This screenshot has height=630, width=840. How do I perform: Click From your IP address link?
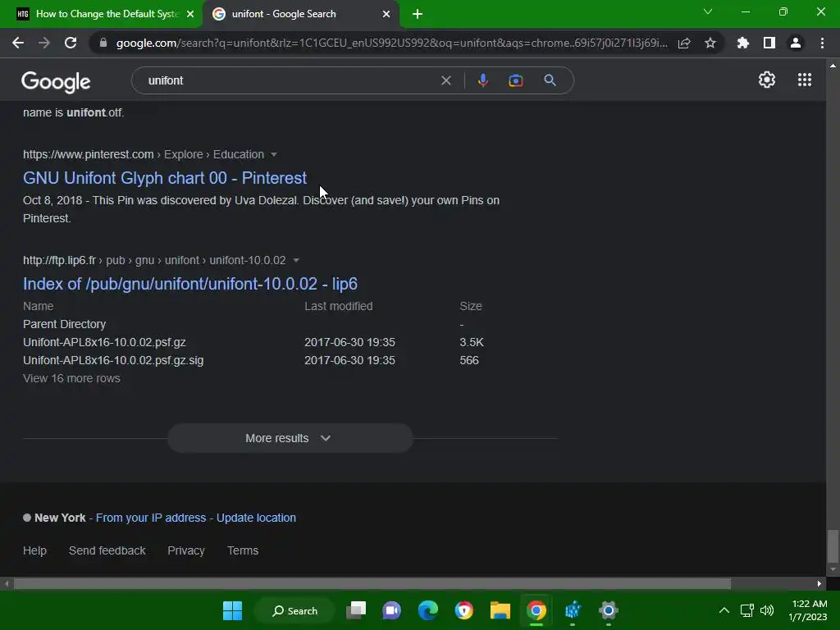[x=151, y=518]
